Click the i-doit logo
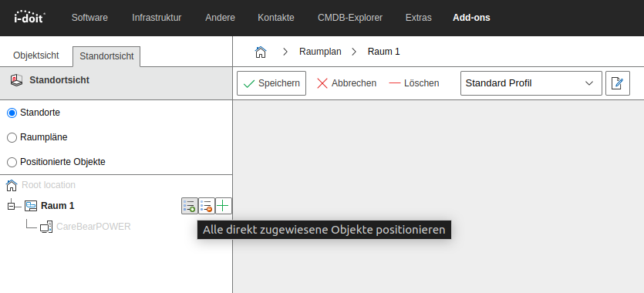Image resolution: width=644 pixels, height=293 pixels. point(29,17)
